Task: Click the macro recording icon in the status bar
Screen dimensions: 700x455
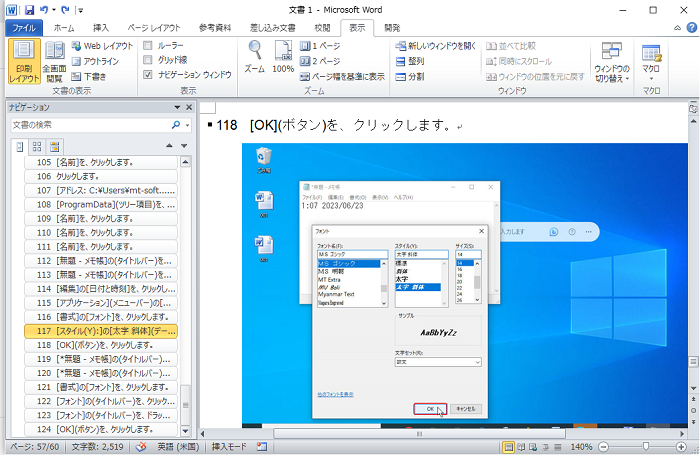Action: tap(262, 447)
